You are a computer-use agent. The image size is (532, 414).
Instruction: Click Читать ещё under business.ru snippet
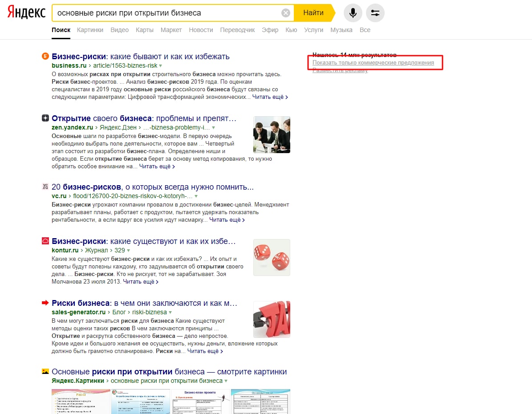pos(270,97)
